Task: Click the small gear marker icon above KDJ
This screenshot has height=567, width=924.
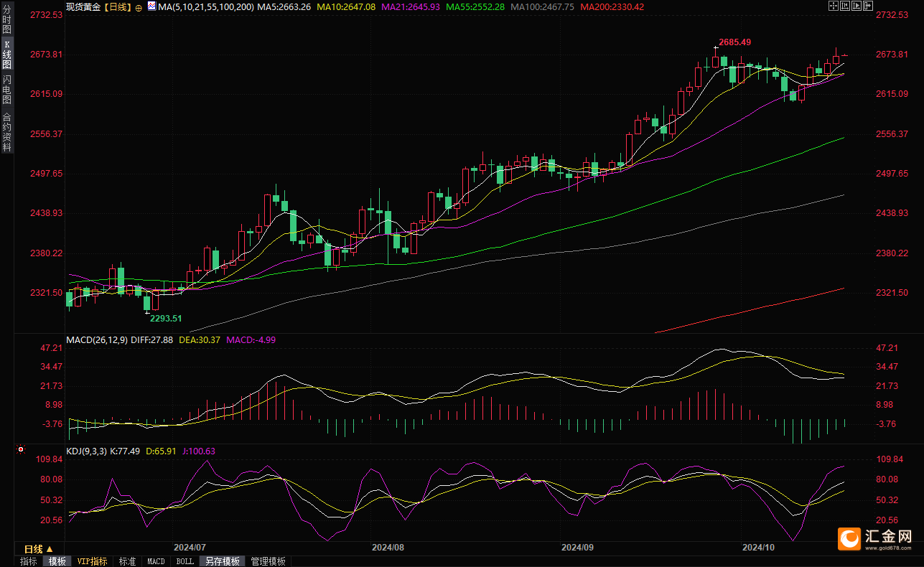Action: pyautogui.click(x=20, y=451)
